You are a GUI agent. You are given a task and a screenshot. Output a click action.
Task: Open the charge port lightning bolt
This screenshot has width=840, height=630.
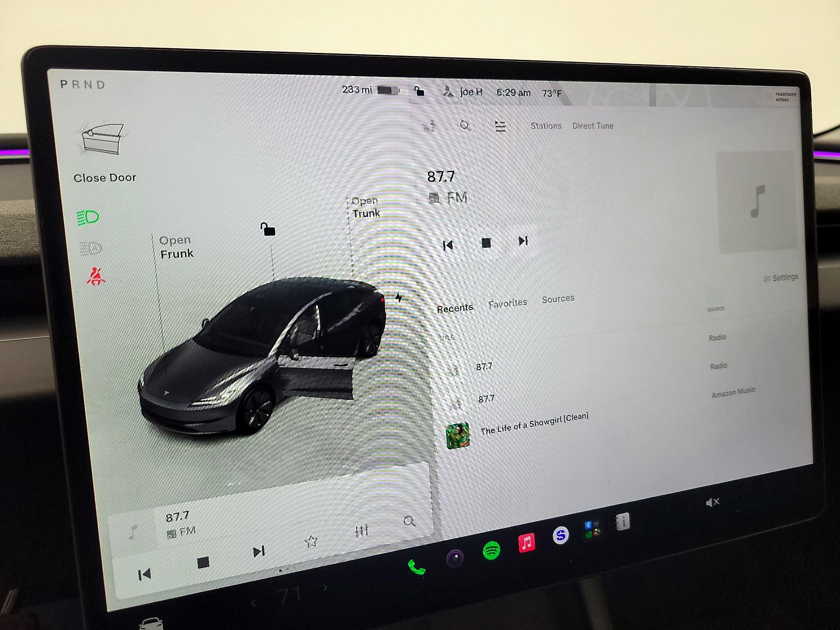399,297
